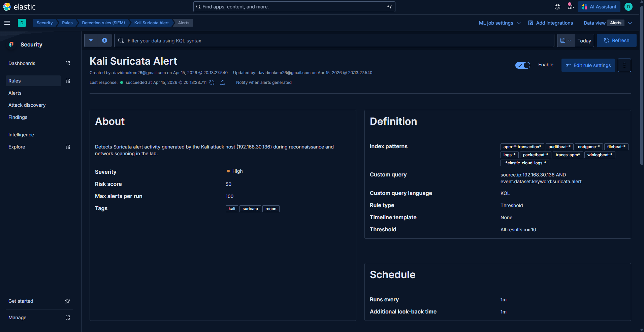Go to Detection rules (SIEM) breadcrumb
Viewport: 644px width, 332px height.
[x=103, y=23]
